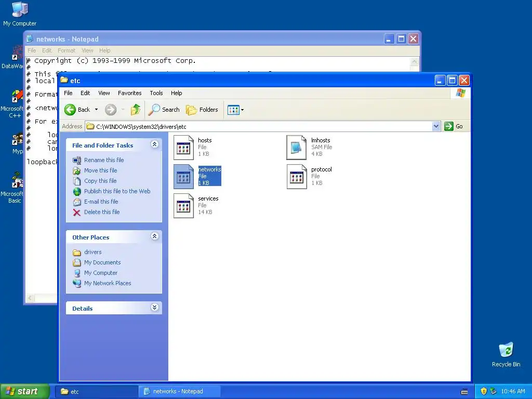Open the View menu in etc window
532x399 pixels.
point(104,93)
